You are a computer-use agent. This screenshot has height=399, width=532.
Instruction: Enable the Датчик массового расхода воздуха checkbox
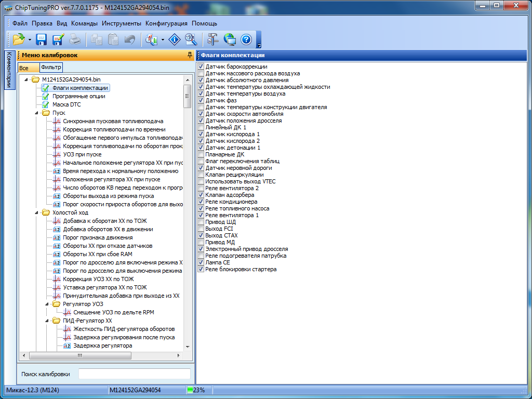pos(201,74)
